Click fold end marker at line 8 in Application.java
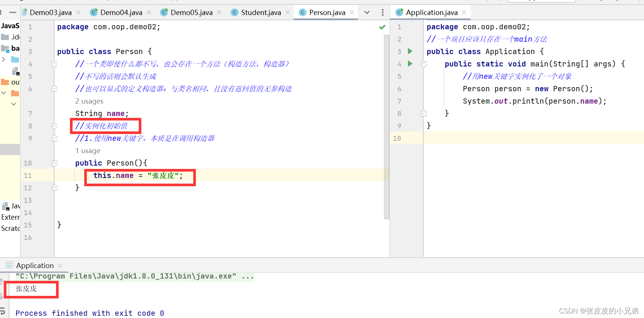 [x=424, y=113]
